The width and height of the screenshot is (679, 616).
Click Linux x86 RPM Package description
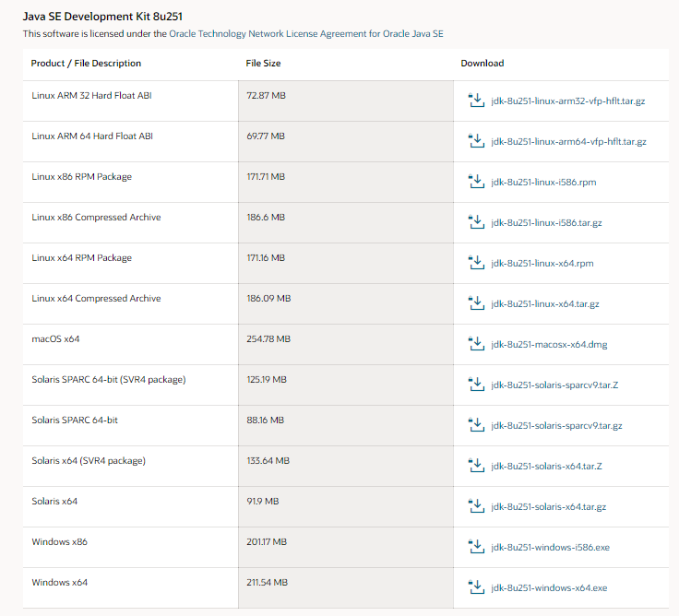(81, 177)
